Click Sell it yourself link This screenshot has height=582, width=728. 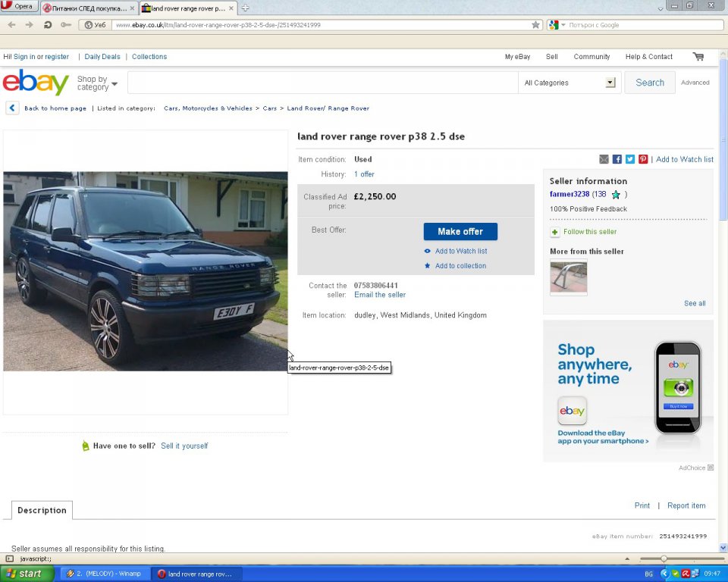point(184,446)
